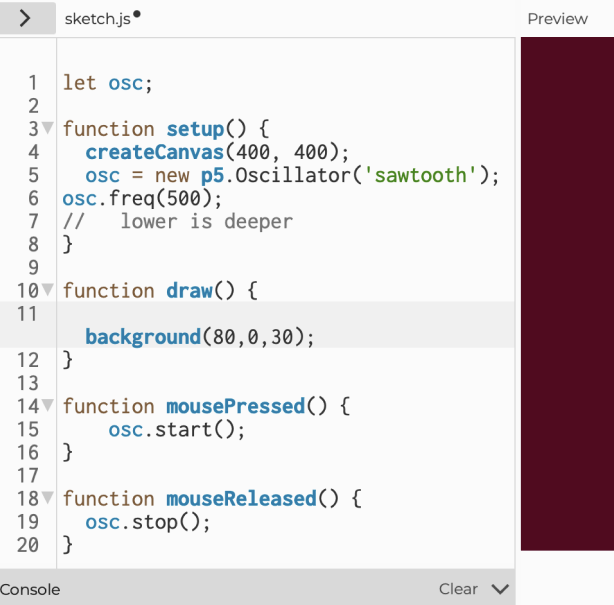The image size is (614, 605).
Task: Collapse the setup function fold triangle
Action: coord(47,130)
